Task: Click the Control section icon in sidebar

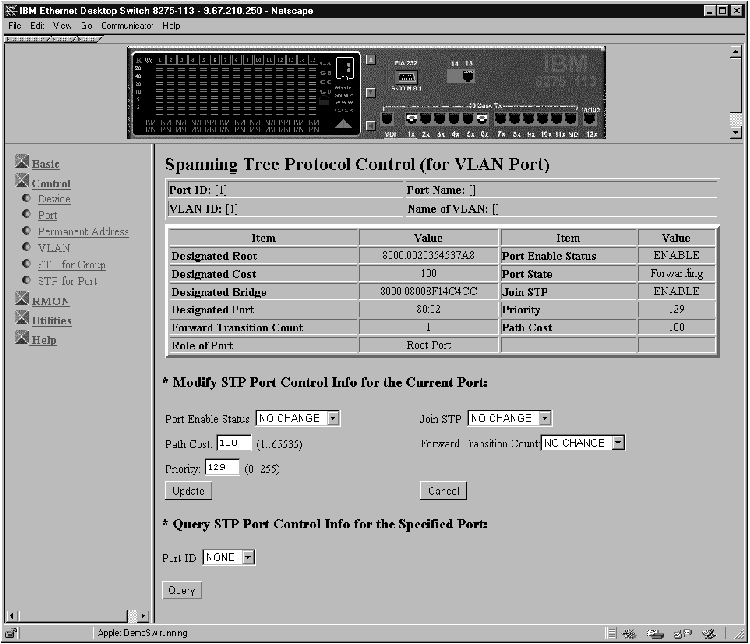Action: pos(23,183)
